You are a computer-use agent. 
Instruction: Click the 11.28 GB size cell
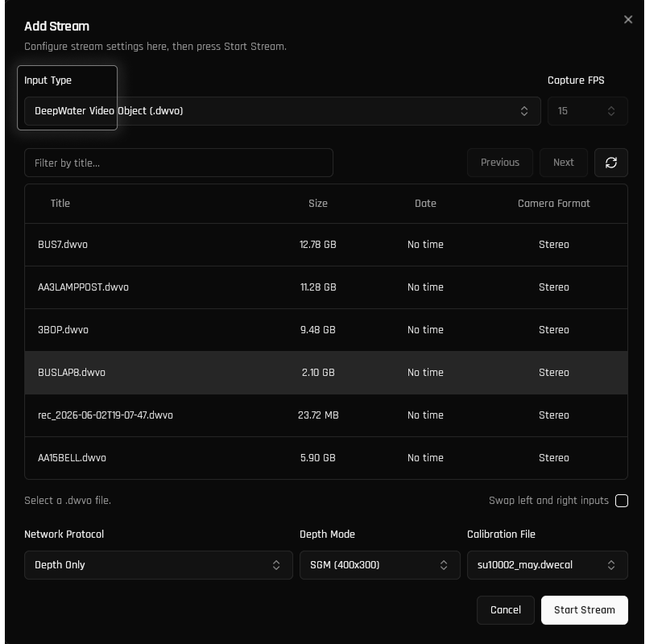[x=318, y=287]
